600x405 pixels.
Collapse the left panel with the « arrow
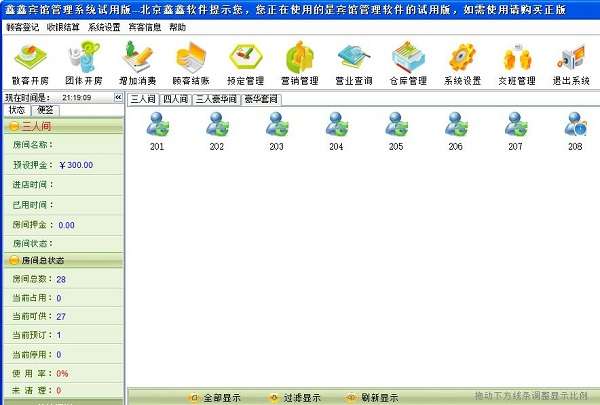tap(118, 98)
